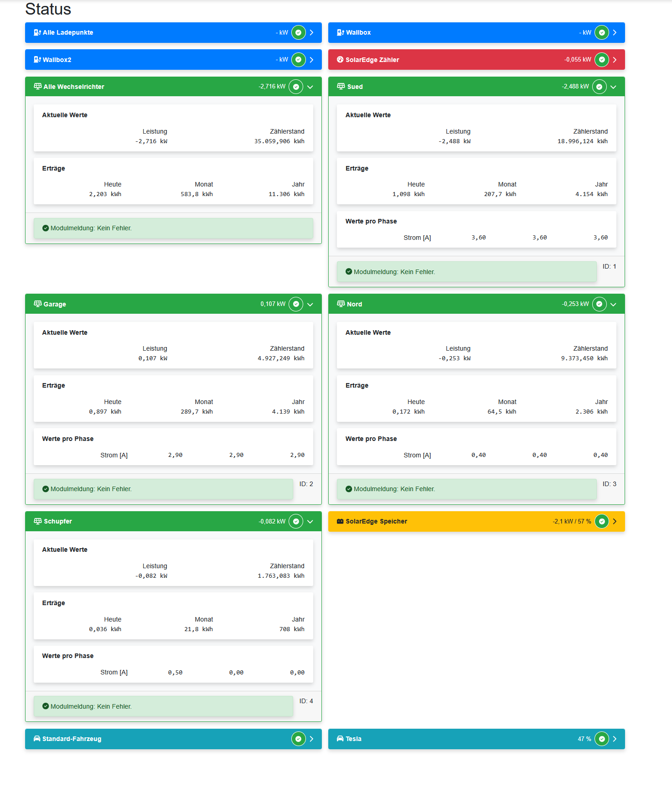The height and width of the screenshot is (788, 672).
Task: Click SolarEdge Zähler power -0,055 kW
Action: click(578, 60)
